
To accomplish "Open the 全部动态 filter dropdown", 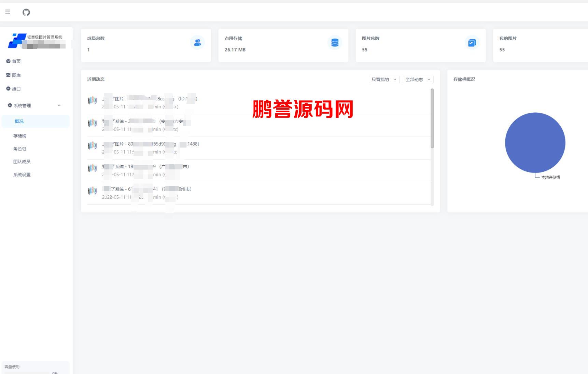I will (x=418, y=80).
